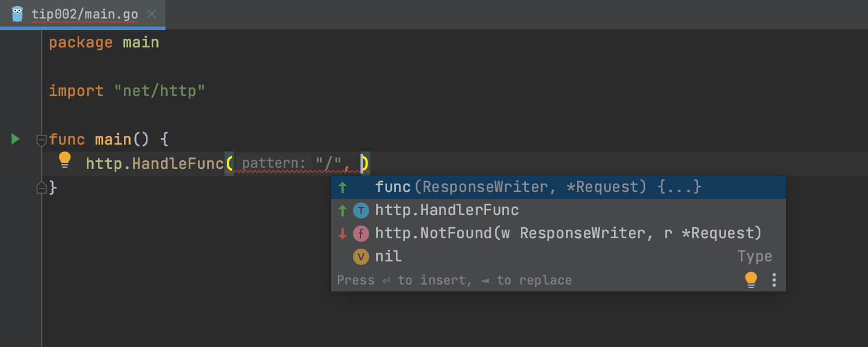Select the tip002/main.go editor tab

84,14
